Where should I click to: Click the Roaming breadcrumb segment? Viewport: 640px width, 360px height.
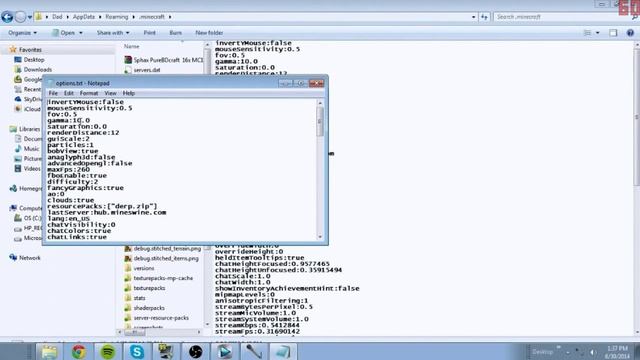(117, 17)
